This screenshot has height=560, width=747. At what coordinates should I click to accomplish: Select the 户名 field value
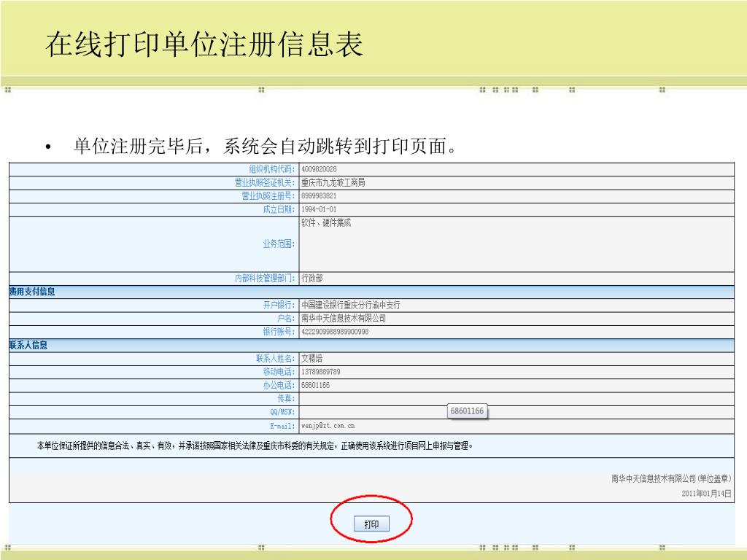point(343,319)
